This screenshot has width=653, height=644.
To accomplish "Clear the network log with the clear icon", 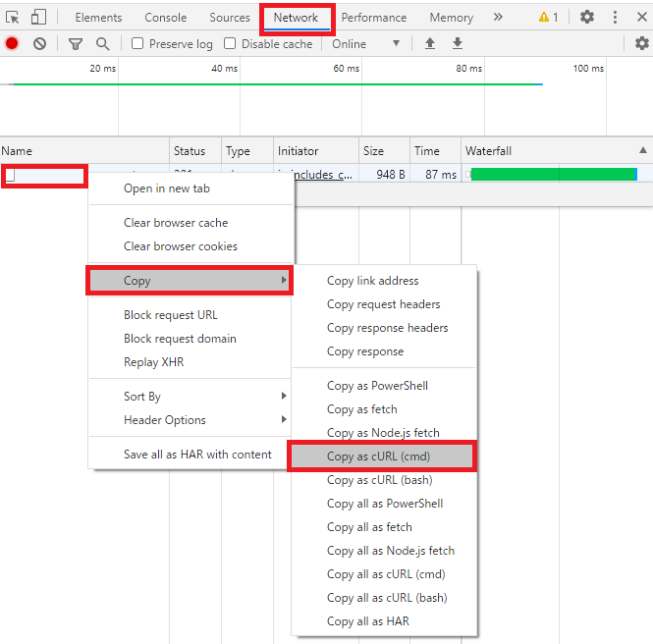I will 39,43.
